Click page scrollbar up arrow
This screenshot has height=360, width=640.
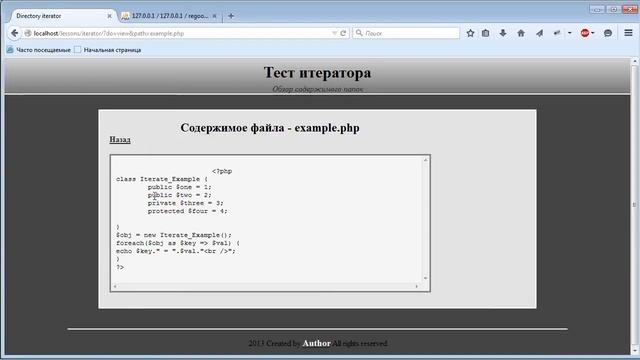[x=635, y=61]
